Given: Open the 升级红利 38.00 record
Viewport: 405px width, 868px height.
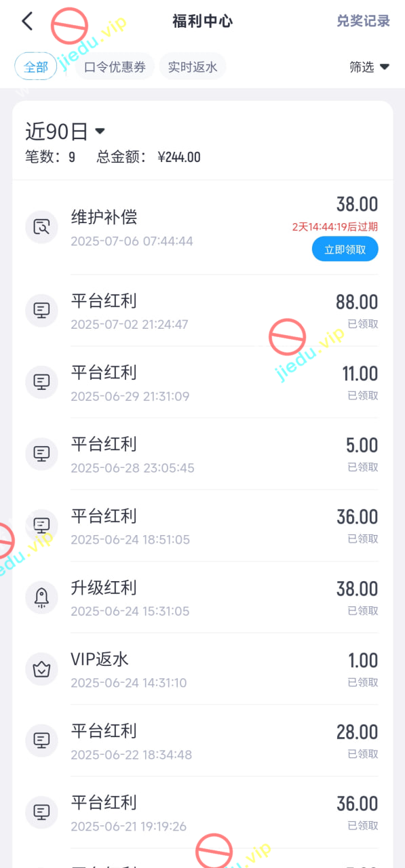Looking at the screenshot, I should [202, 597].
